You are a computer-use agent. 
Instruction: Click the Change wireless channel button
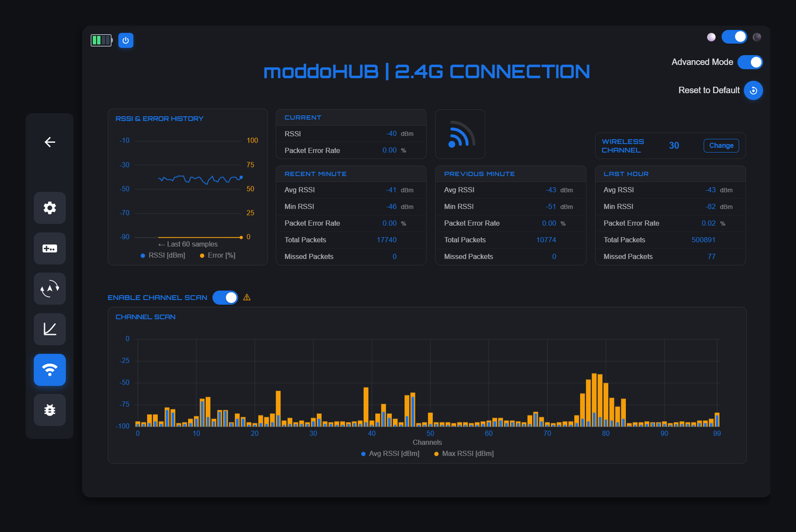pyautogui.click(x=722, y=146)
